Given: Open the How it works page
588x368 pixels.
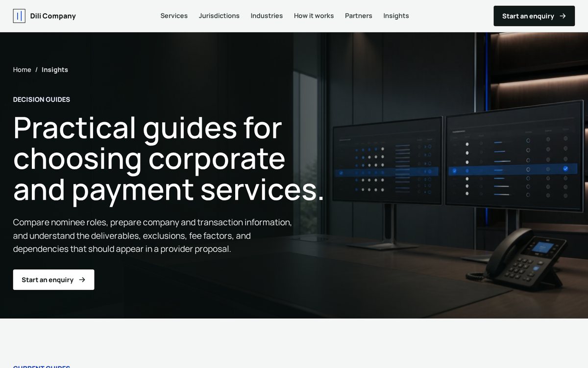Looking at the screenshot, I should 314,16.
